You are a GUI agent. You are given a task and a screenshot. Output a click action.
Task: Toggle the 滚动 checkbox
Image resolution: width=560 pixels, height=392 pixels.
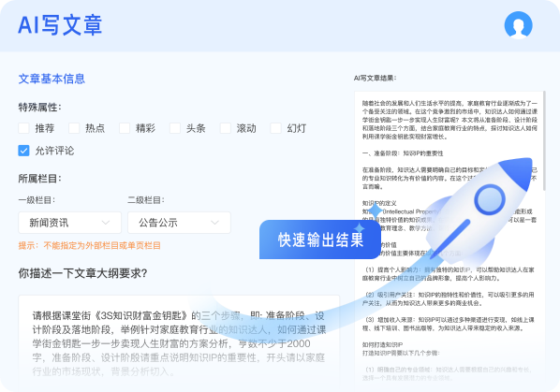[x=226, y=128]
